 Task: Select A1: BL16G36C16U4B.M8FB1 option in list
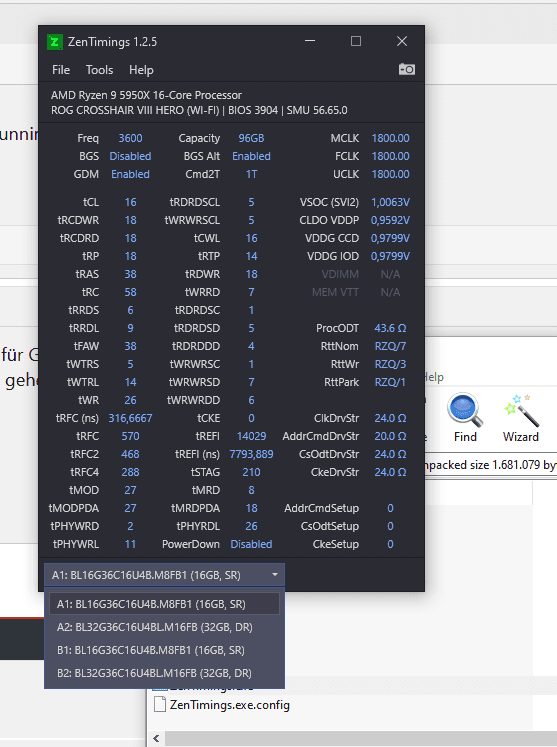[x=164, y=604]
